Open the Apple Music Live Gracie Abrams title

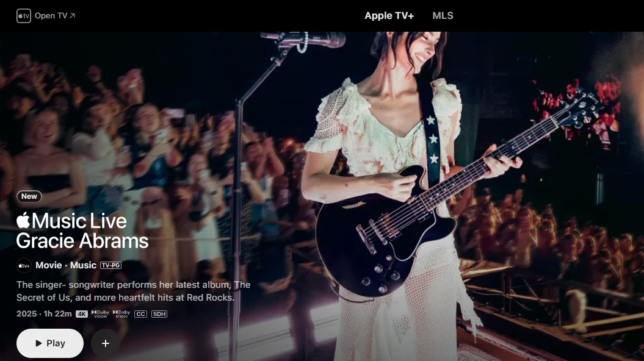82,231
